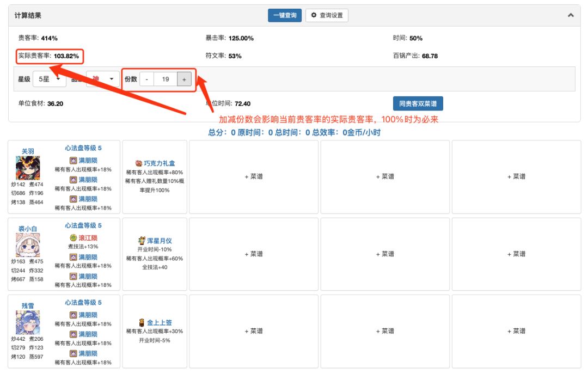This screenshot has height=374, width=588.
Task: Click 裴小白's 烤667 skill value
Action: (x=18, y=279)
